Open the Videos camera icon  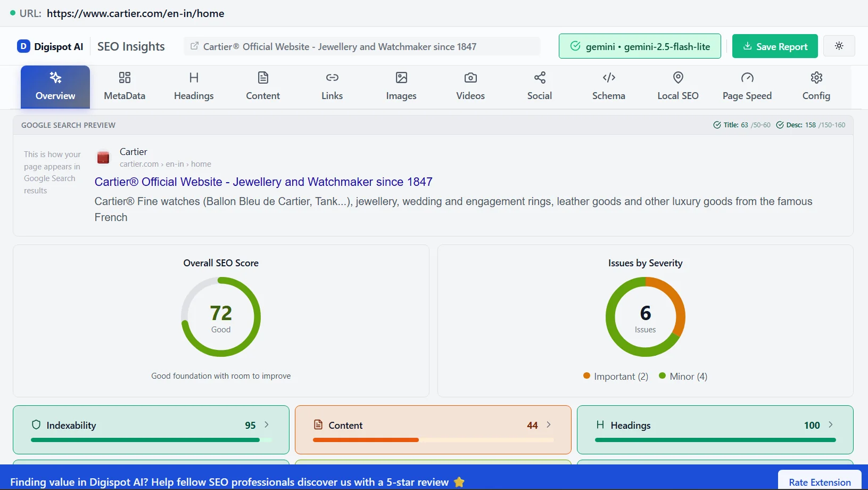pyautogui.click(x=470, y=78)
